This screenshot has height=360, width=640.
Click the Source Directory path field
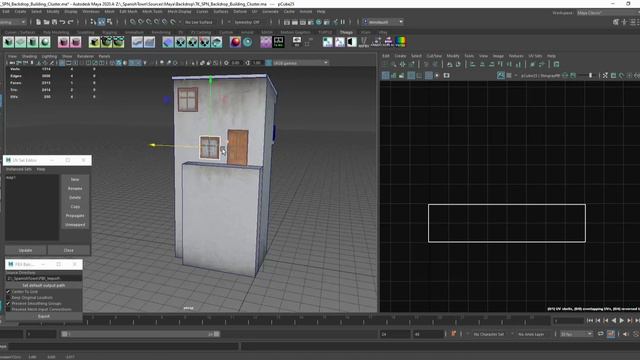tap(44, 278)
